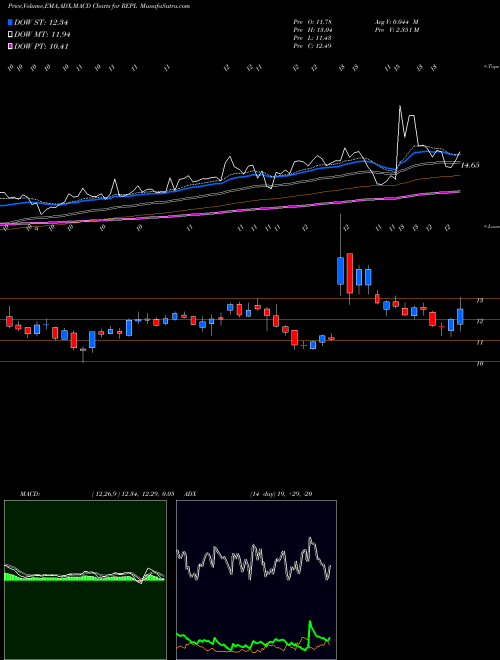Open the green MACD indicator panel

85,580
